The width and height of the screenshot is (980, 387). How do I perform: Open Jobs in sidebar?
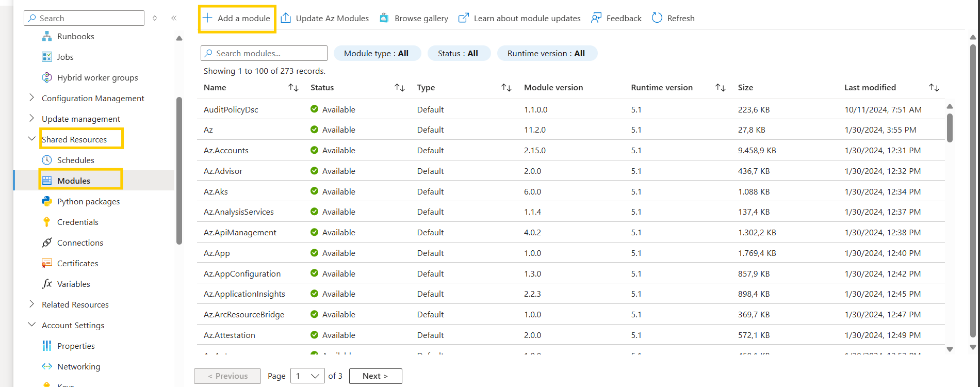[x=65, y=57]
